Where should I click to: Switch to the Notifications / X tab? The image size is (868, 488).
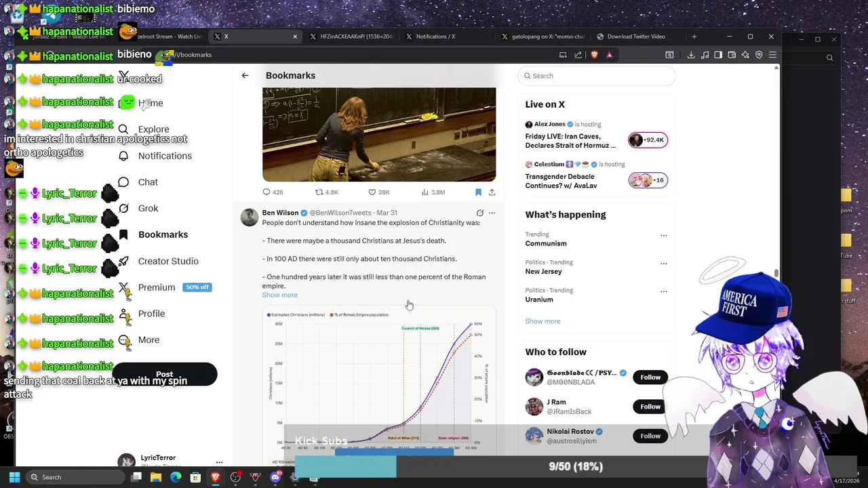(x=448, y=37)
